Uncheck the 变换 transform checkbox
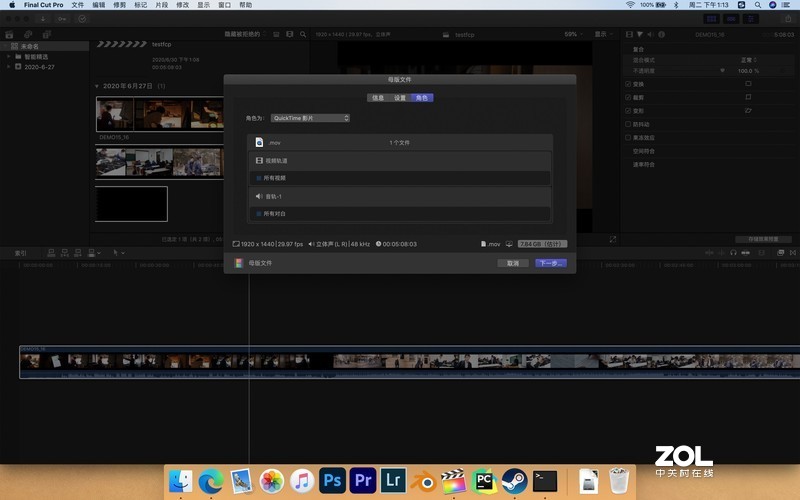This screenshot has height=500, width=800. (x=627, y=84)
